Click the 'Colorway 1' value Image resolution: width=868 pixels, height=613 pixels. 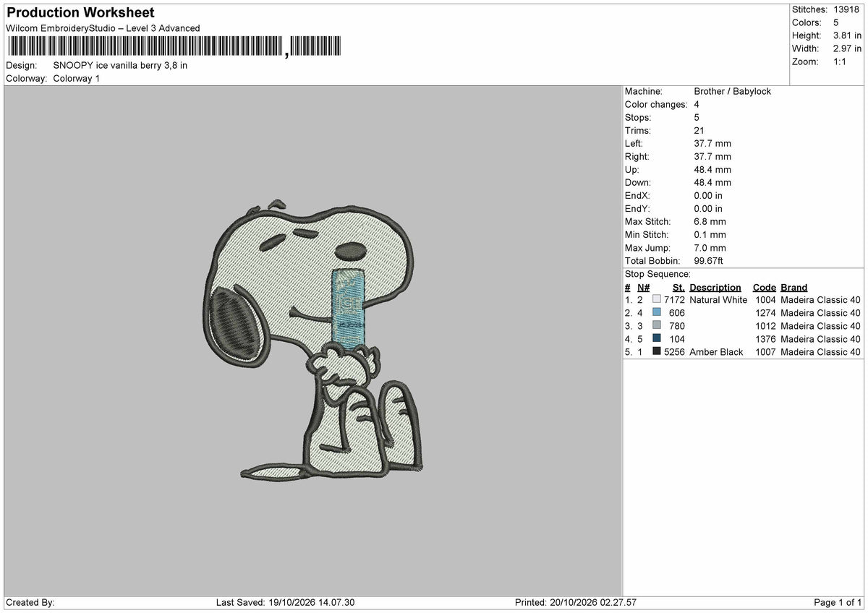click(x=77, y=78)
